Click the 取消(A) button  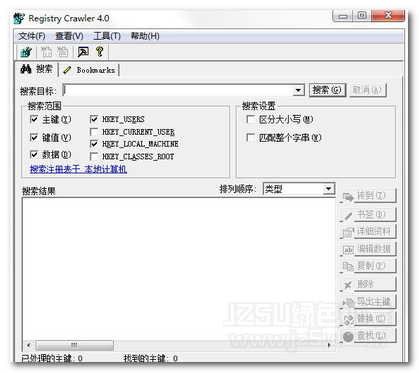click(x=367, y=90)
